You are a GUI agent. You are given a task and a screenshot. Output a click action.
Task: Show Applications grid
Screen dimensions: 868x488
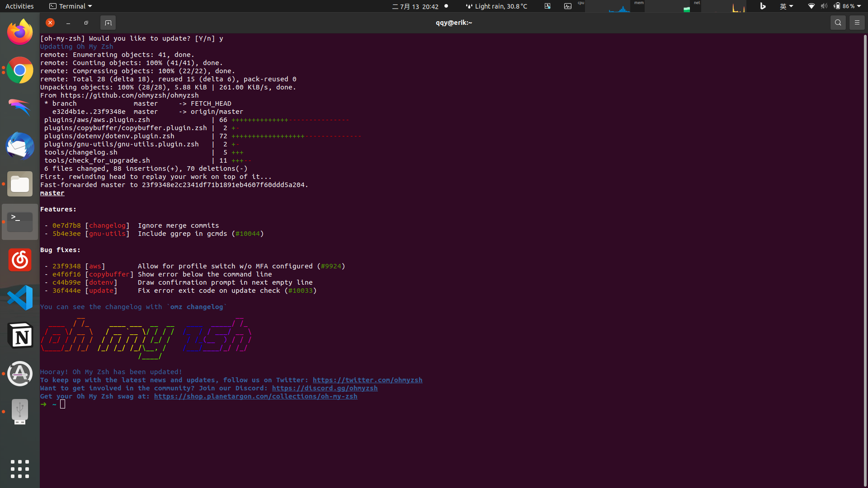coord(20,469)
